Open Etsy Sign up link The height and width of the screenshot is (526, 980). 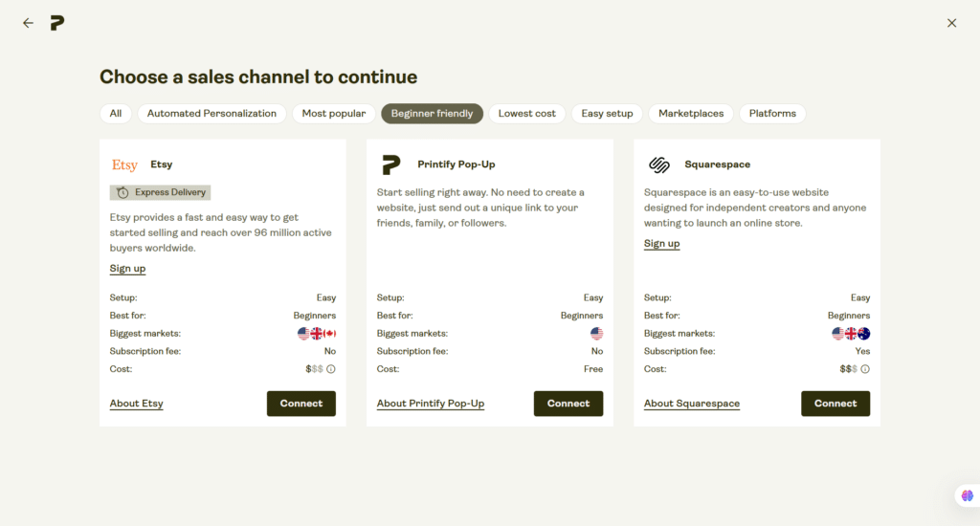coord(127,269)
